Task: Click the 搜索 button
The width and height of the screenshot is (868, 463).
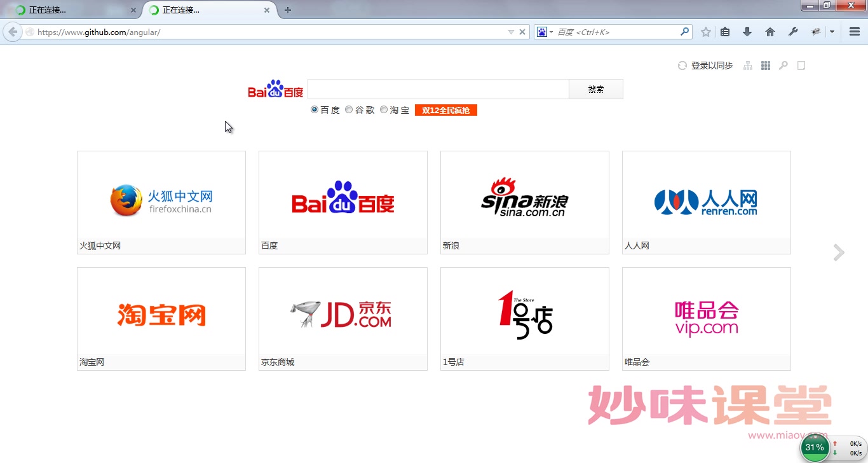Action: pyautogui.click(x=596, y=89)
